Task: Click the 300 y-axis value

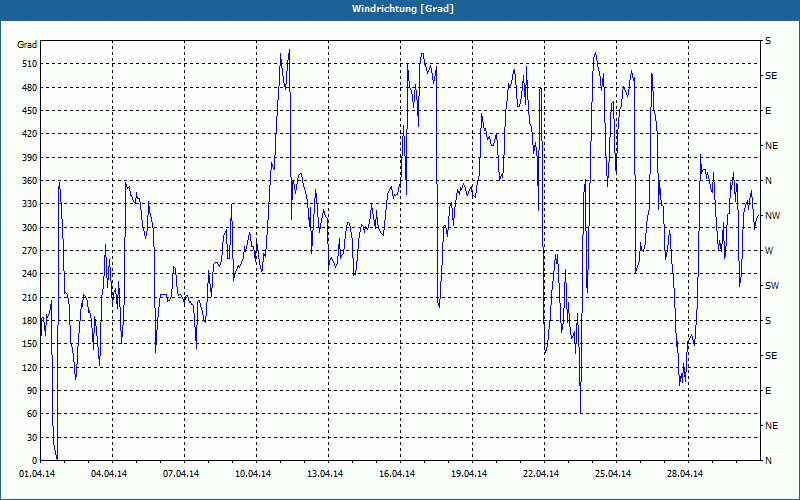Action: pyautogui.click(x=30, y=227)
